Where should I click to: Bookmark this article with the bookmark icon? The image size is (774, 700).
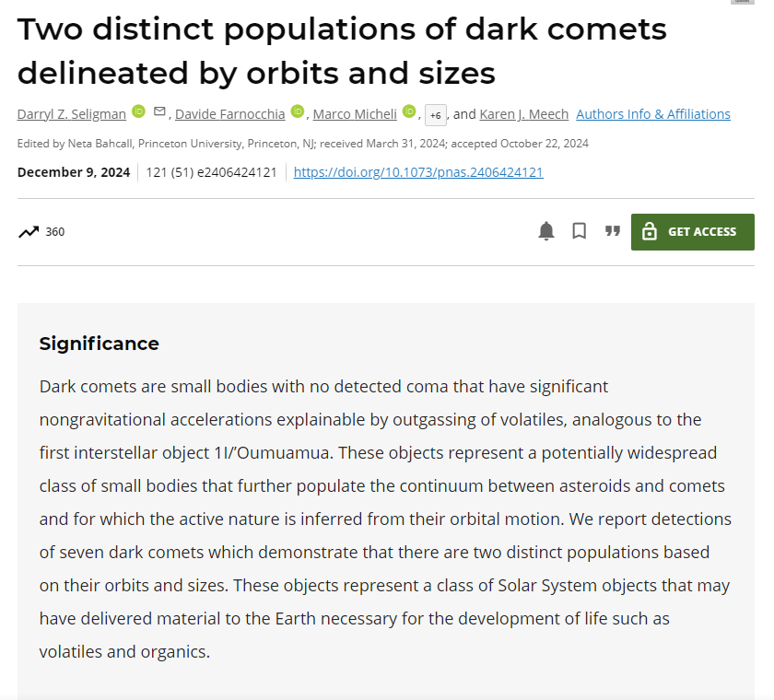click(x=579, y=231)
